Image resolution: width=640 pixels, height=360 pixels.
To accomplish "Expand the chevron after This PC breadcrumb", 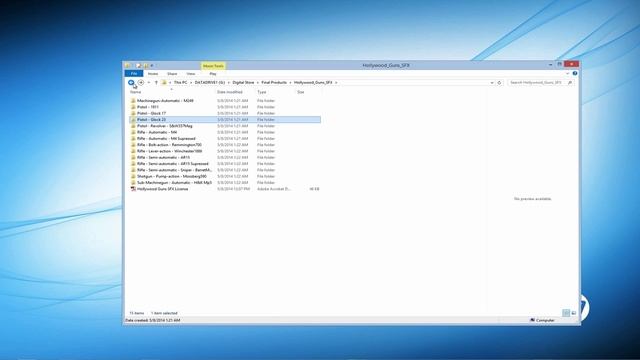I will (191, 83).
